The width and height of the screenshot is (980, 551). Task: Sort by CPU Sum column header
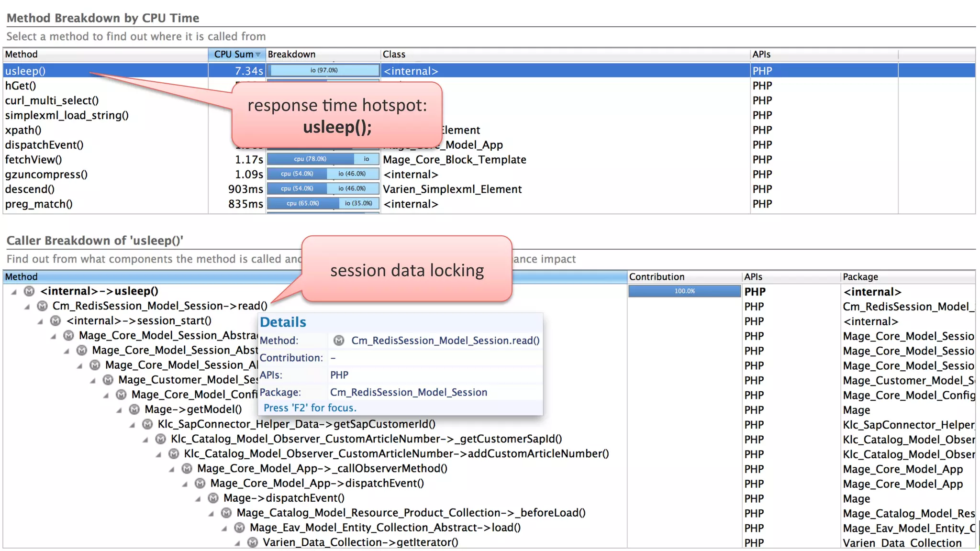tap(237, 55)
